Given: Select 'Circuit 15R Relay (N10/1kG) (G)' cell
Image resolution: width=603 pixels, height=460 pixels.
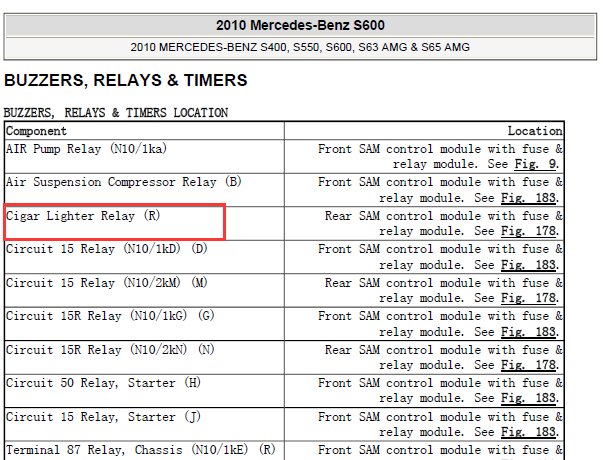Looking at the screenshot, I should pyautogui.click(x=145, y=324).
